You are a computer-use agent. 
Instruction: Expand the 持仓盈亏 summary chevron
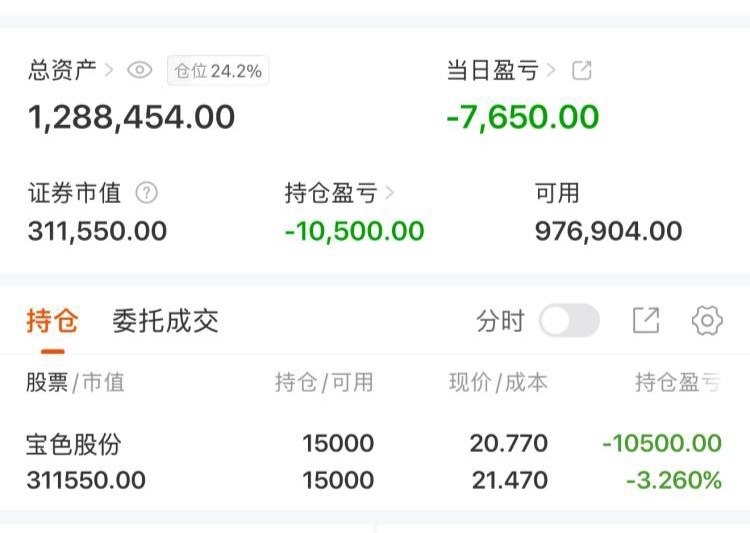[x=389, y=192]
